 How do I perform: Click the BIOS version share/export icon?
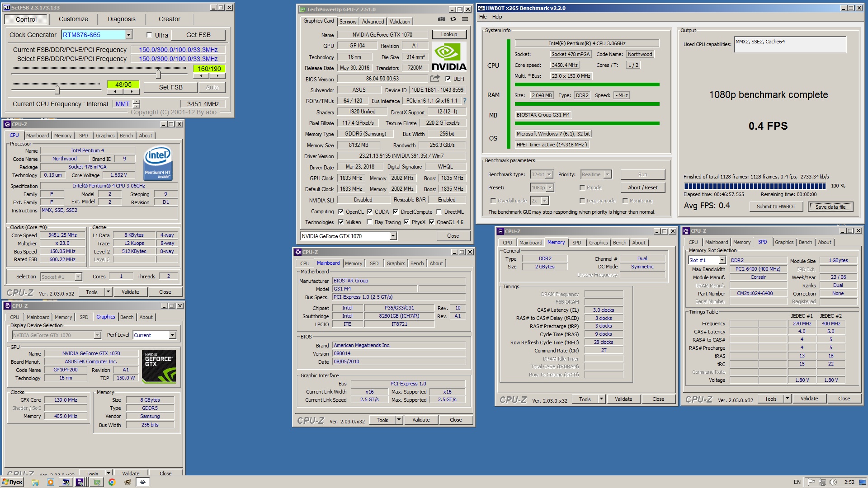pos(435,79)
